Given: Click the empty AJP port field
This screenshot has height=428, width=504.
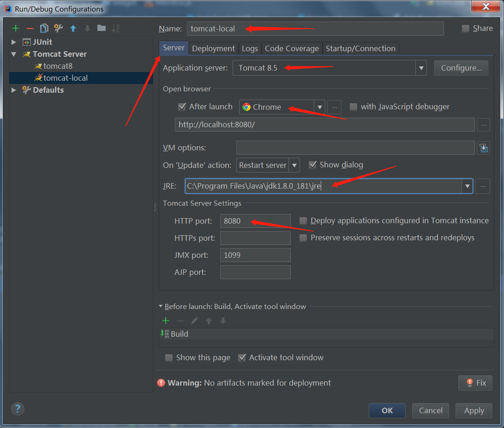Looking at the screenshot, I should pyautogui.click(x=255, y=272).
